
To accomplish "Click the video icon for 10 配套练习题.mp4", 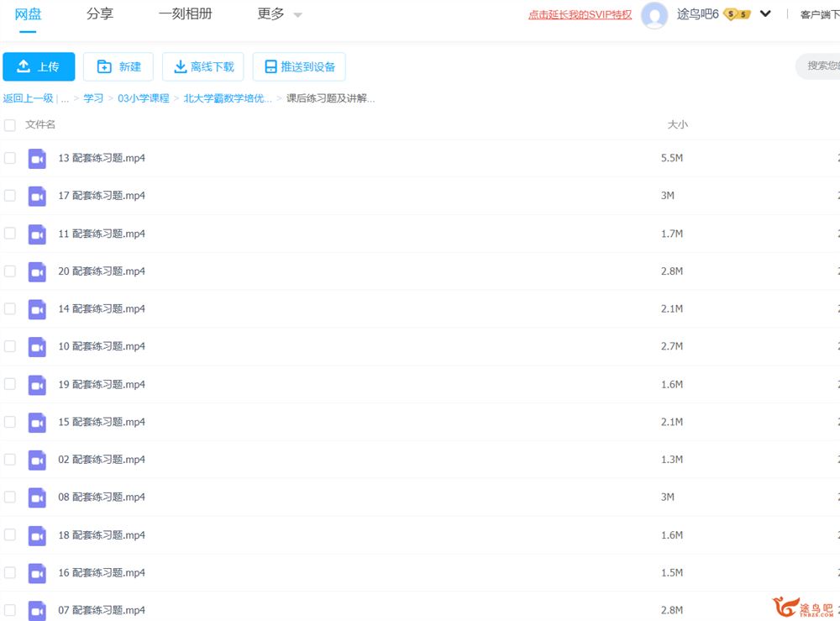I will 37,347.
